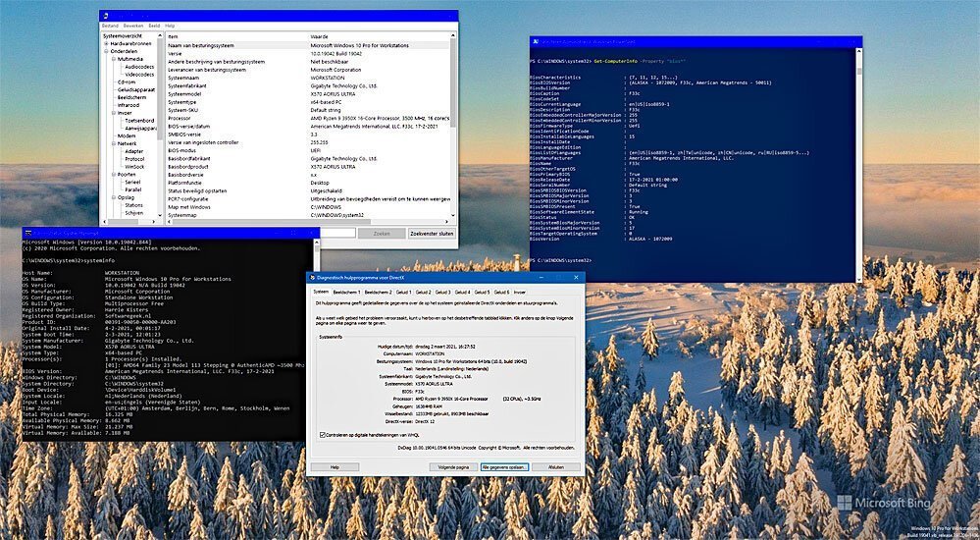Switch to the Geluid 6 tab

(x=501, y=292)
